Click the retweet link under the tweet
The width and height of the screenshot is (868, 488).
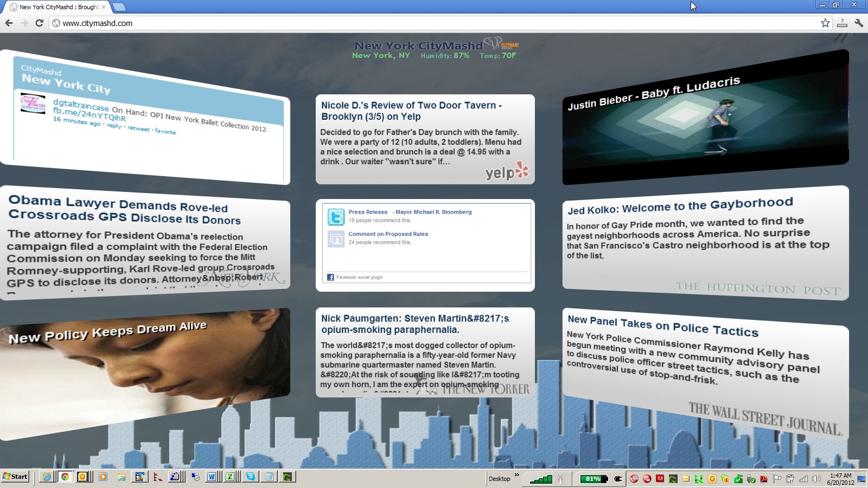(x=138, y=129)
